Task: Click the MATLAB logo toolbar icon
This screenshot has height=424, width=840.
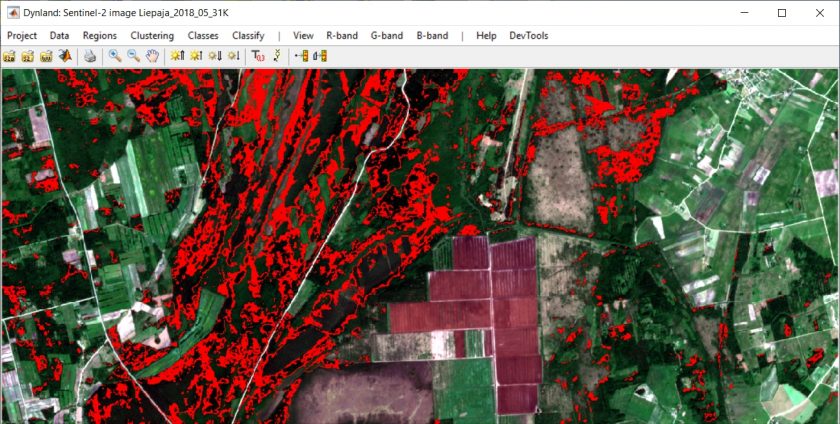Action: pyautogui.click(x=64, y=56)
